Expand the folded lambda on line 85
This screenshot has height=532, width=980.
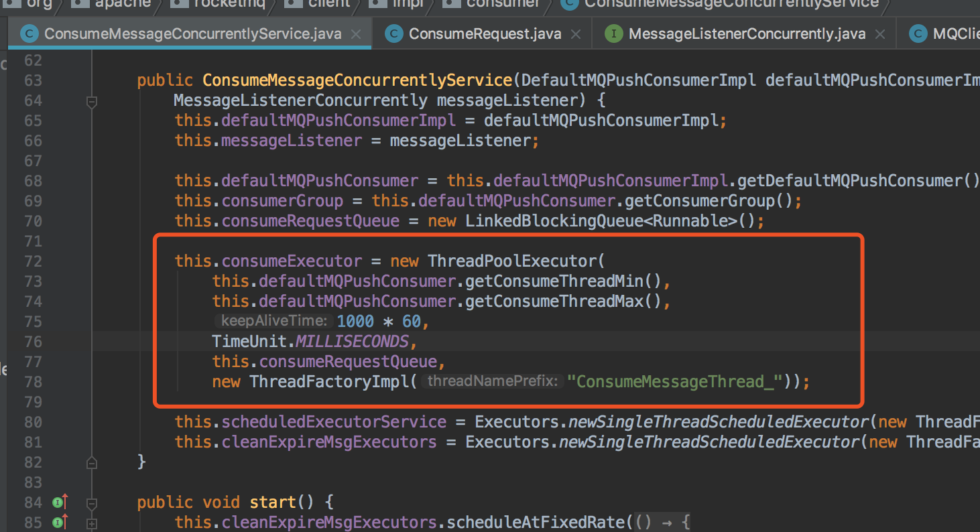(92, 523)
